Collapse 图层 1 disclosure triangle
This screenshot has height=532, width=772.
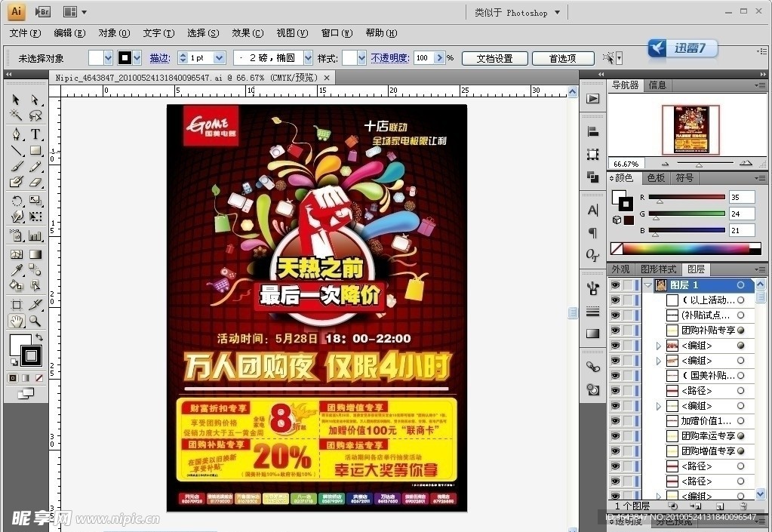point(648,285)
